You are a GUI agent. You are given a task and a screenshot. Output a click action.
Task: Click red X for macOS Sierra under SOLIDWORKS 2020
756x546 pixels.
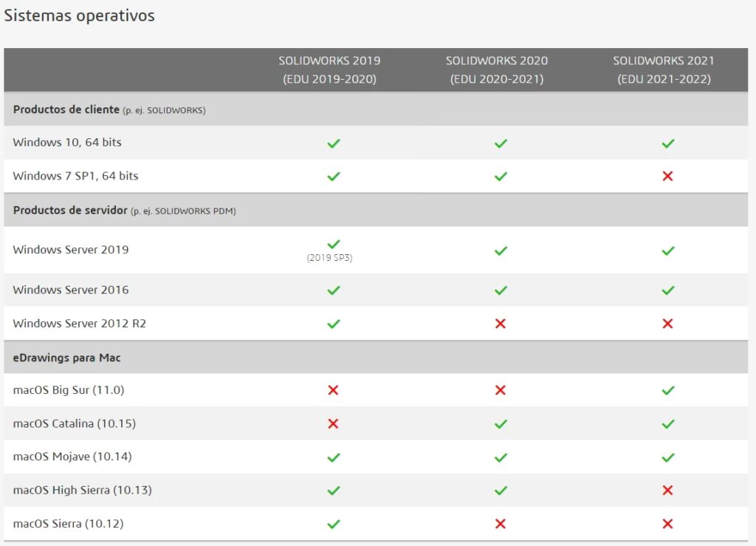point(501,524)
